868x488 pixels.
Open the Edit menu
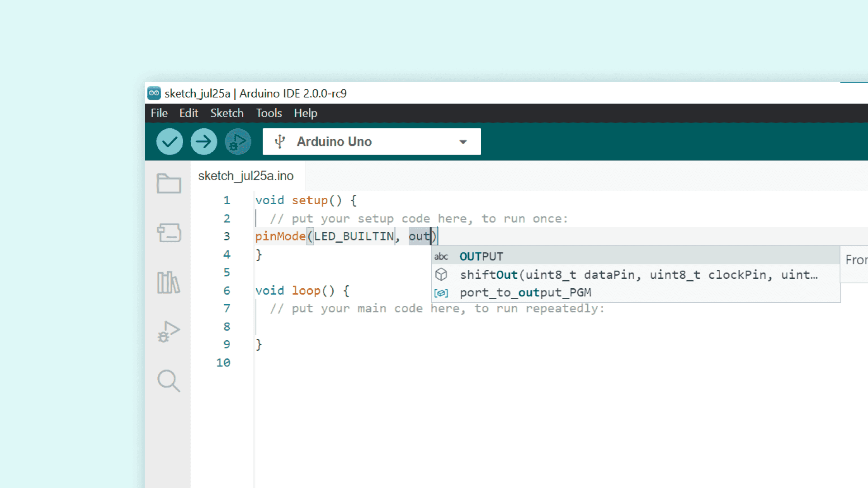[x=189, y=113]
